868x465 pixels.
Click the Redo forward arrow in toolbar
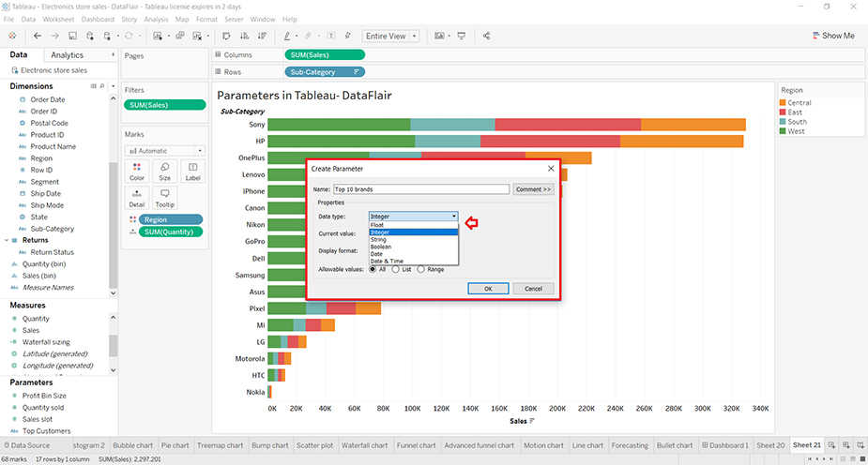pos(54,36)
